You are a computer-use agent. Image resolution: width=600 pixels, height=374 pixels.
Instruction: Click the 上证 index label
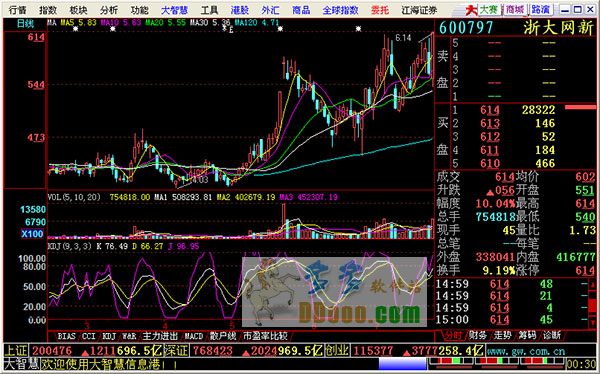click(16, 350)
